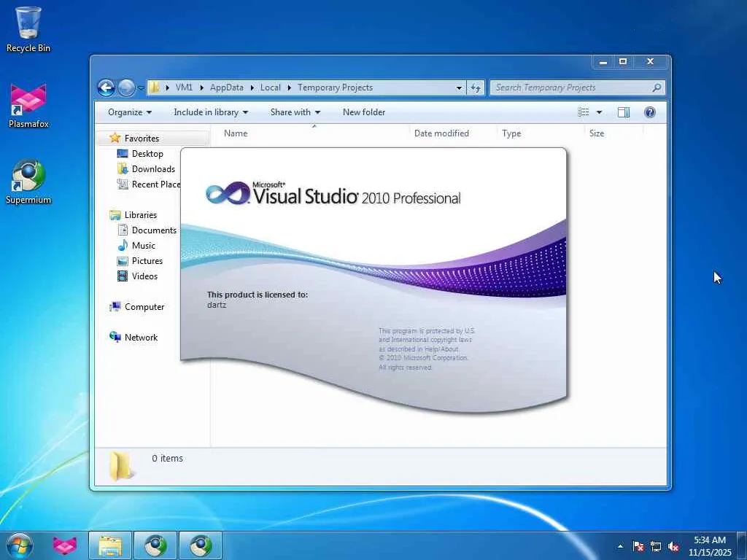Refresh the folder with the refresh button
747x560 pixels.
click(x=476, y=88)
